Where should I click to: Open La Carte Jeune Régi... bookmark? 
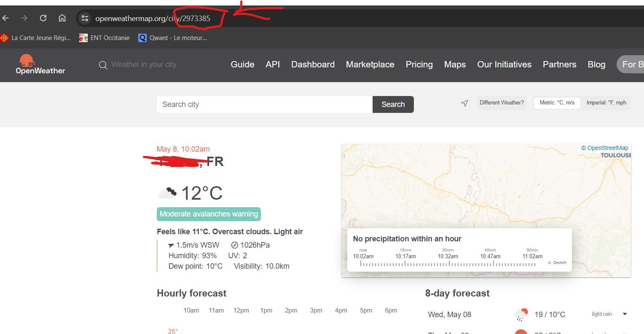pos(36,38)
